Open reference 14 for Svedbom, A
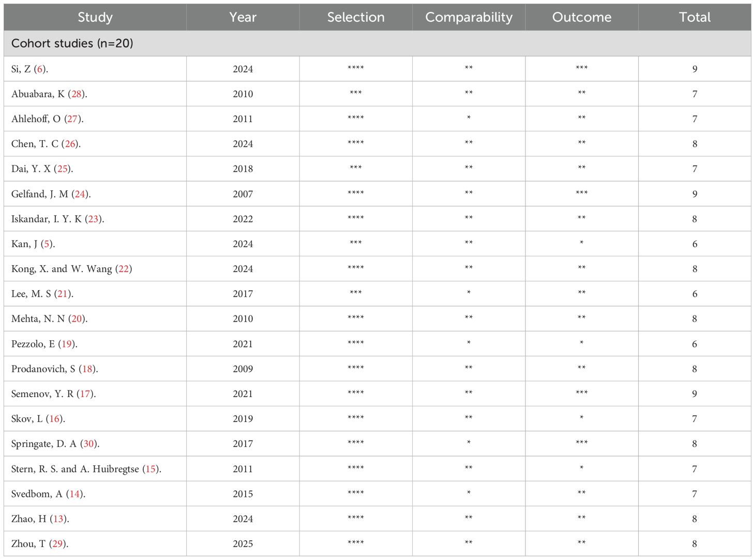The height and width of the screenshot is (560, 755). click(x=75, y=494)
